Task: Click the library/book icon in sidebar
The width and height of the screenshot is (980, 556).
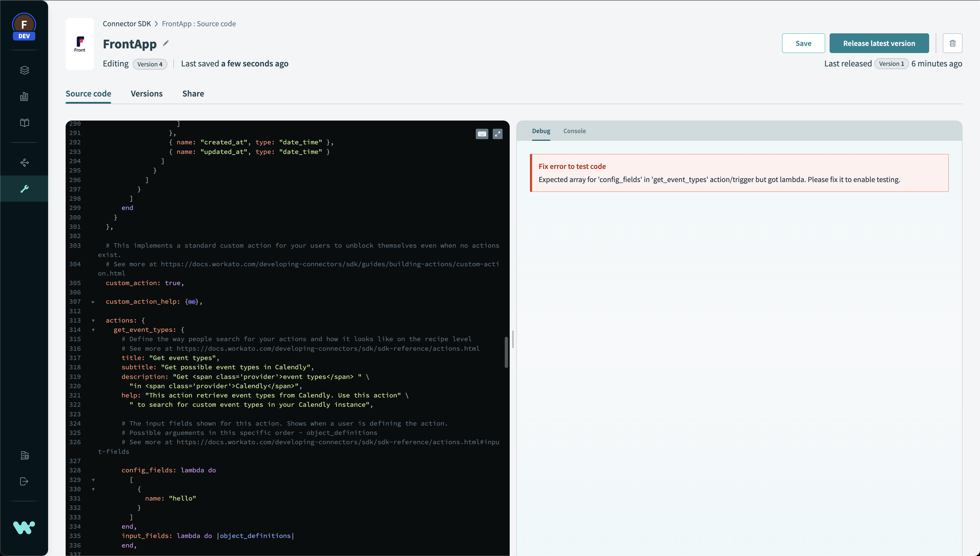Action: pyautogui.click(x=24, y=123)
